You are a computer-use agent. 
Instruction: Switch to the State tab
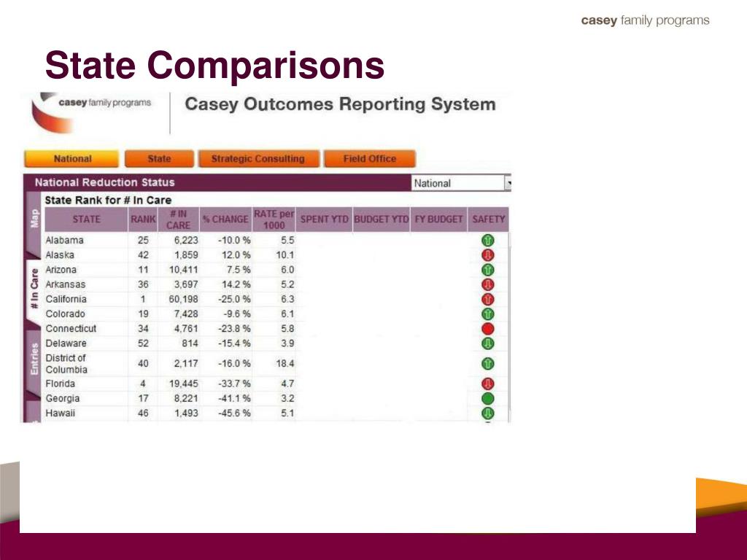point(159,158)
